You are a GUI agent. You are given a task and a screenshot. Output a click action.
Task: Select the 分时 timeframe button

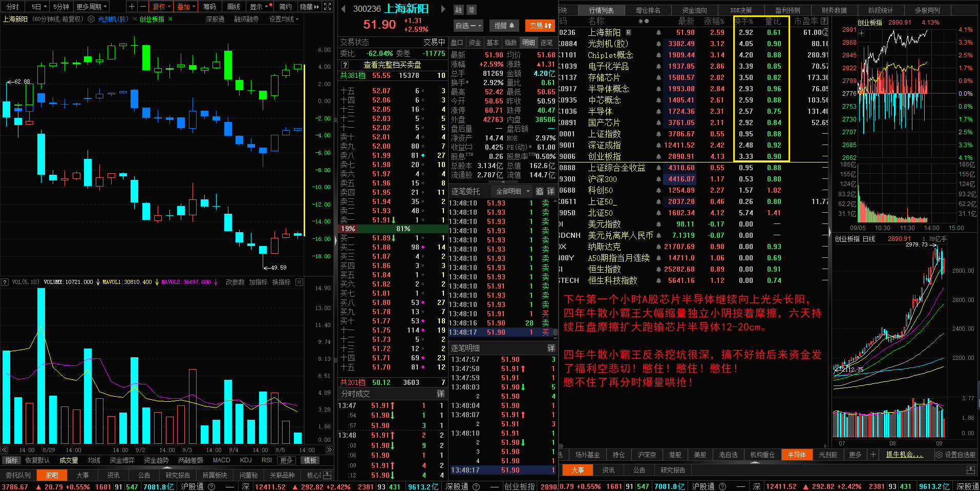pos(13,7)
